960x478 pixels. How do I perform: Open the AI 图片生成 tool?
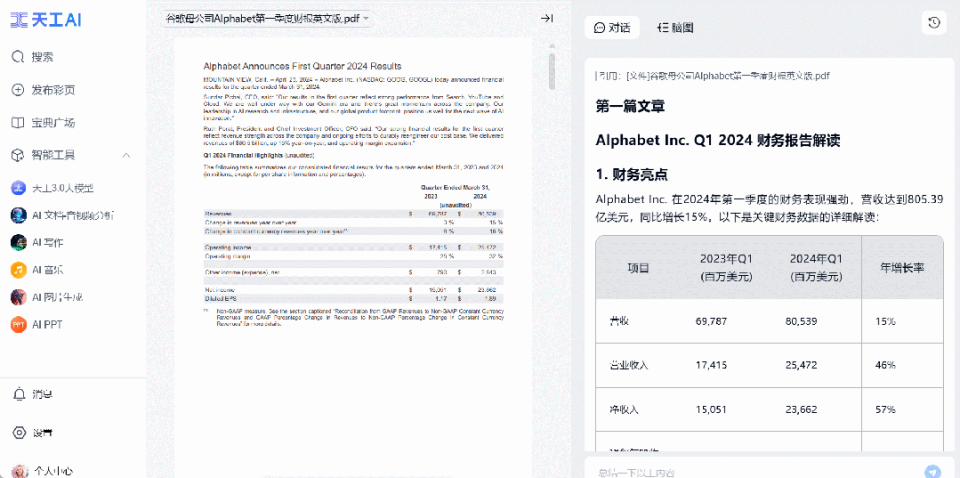click(x=47, y=297)
